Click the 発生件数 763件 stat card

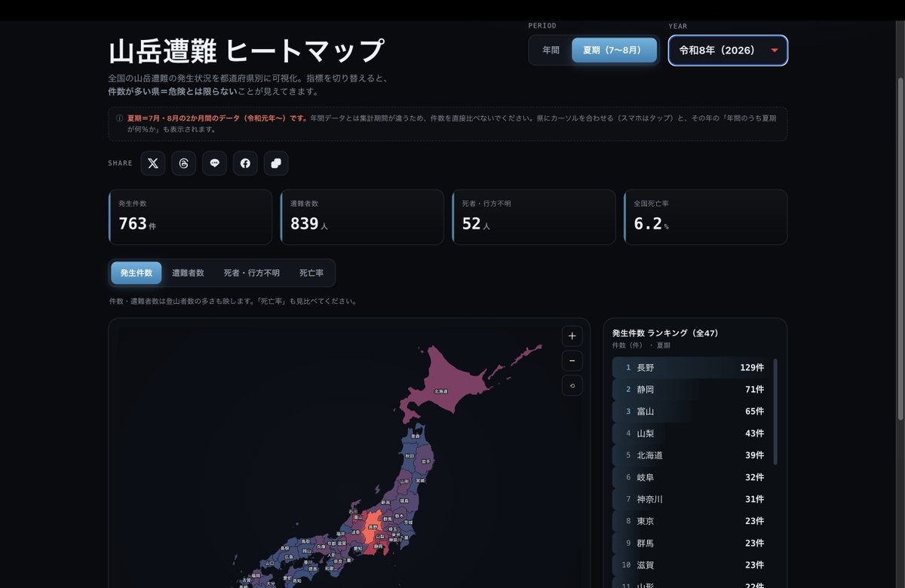tap(190, 217)
